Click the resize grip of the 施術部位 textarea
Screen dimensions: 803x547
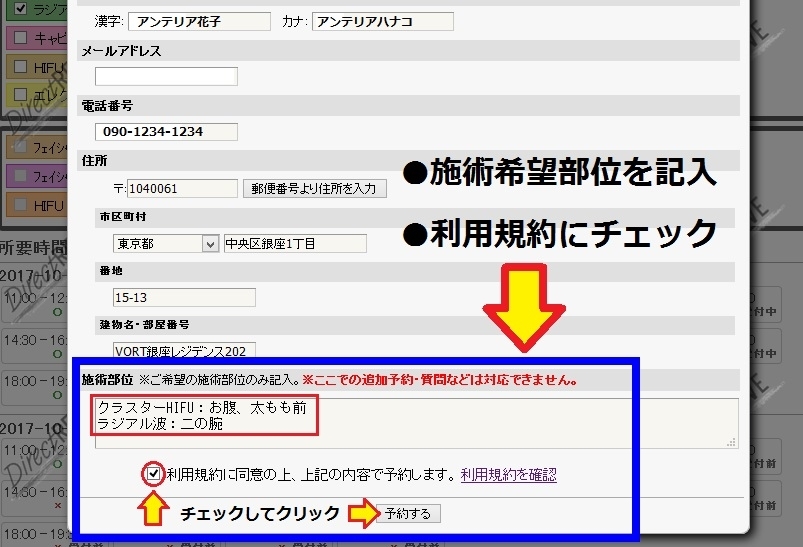tap(732, 442)
